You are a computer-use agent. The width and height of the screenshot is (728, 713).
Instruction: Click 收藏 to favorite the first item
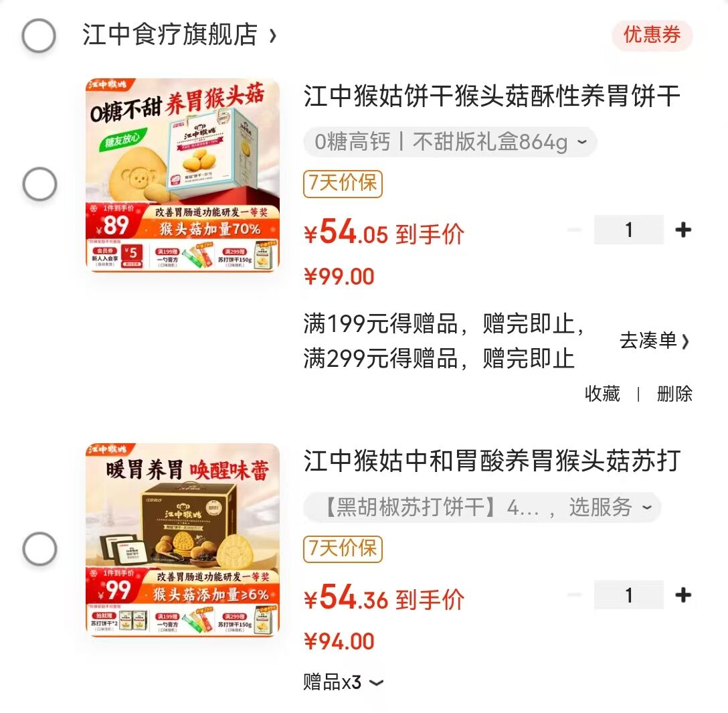(602, 394)
